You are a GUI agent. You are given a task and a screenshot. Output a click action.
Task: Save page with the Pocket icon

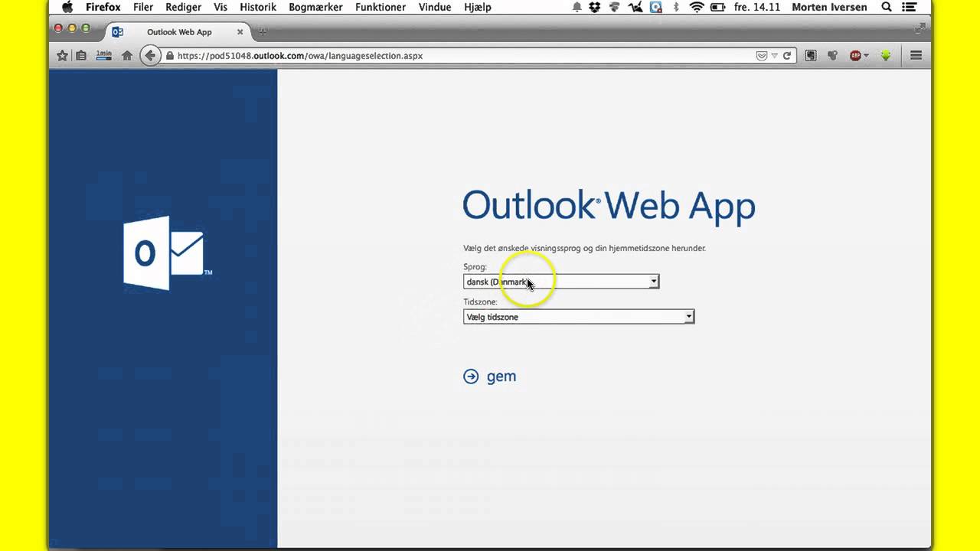click(761, 56)
